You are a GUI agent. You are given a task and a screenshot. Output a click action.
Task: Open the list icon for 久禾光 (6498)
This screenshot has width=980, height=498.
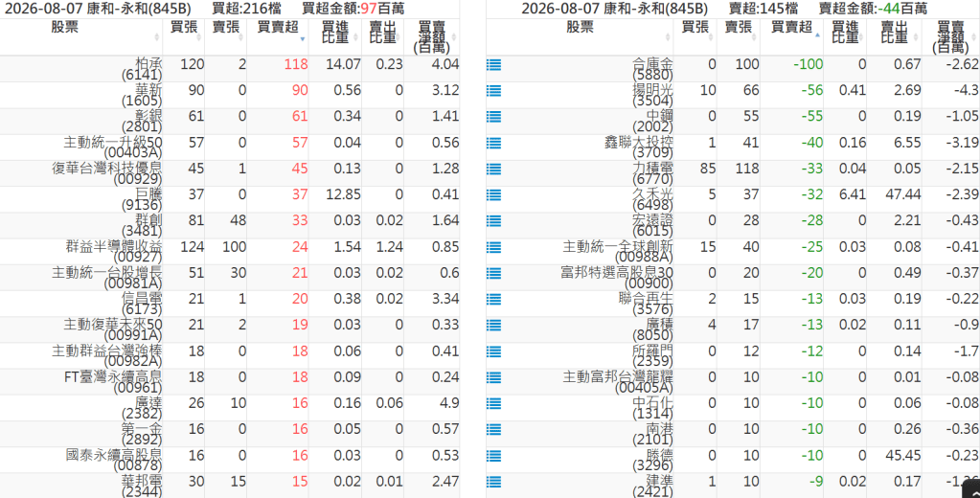tap(493, 195)
